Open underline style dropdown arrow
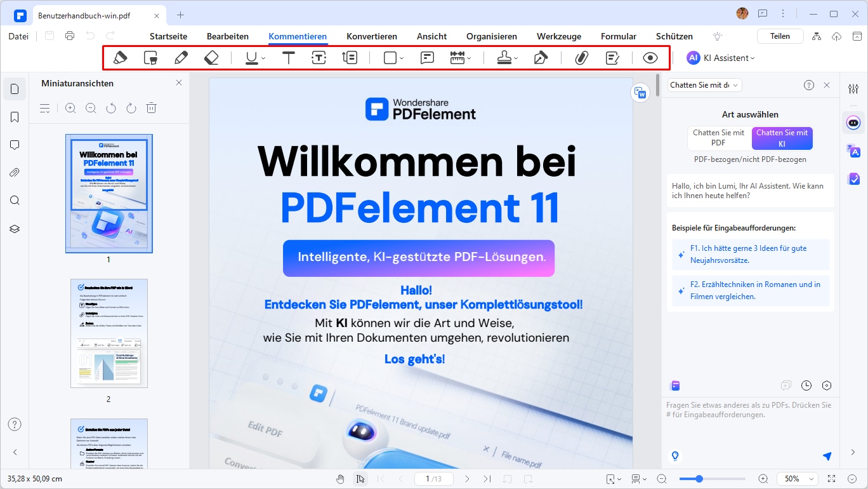The image size is (868, 489). (x=263, y=58)
